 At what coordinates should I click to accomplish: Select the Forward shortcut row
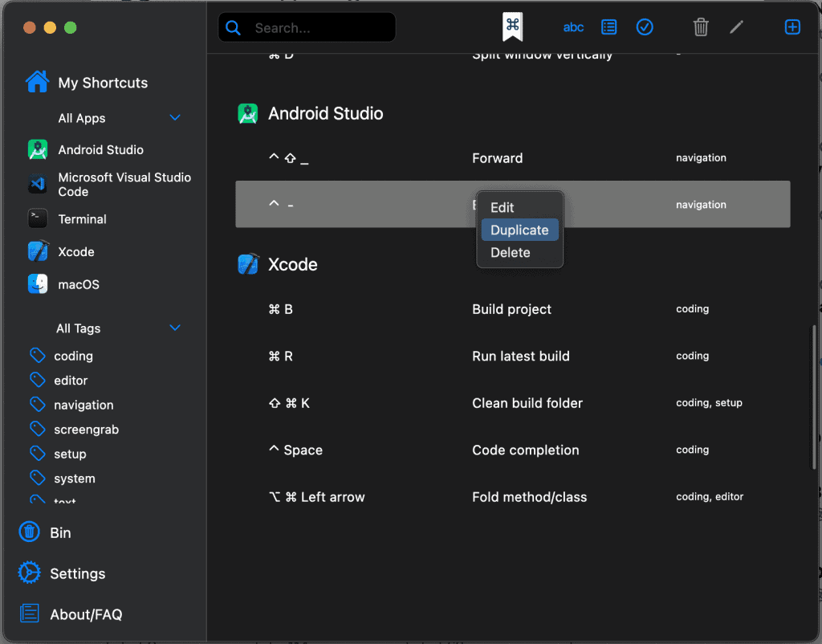pos(513,158)
